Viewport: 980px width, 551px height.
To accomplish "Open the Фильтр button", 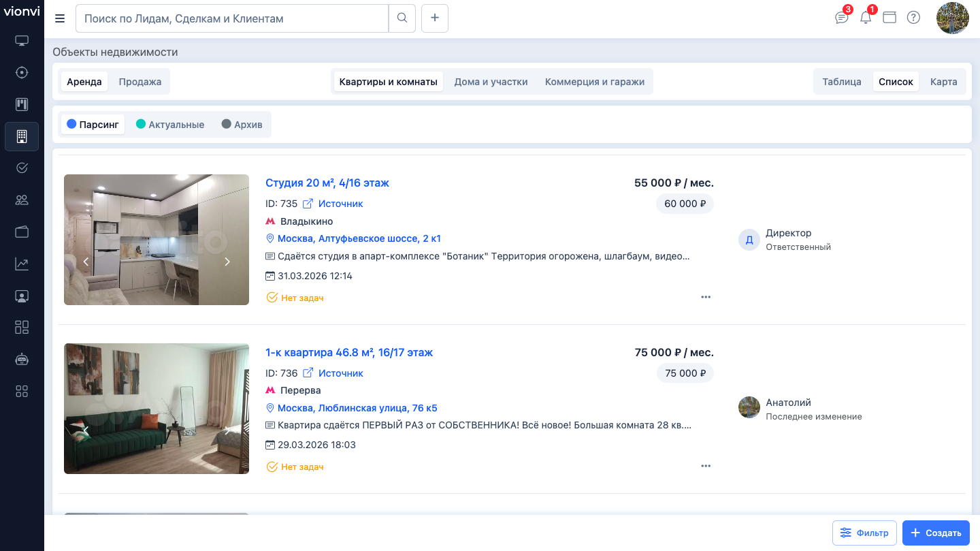I will click(x=864, y=533).
